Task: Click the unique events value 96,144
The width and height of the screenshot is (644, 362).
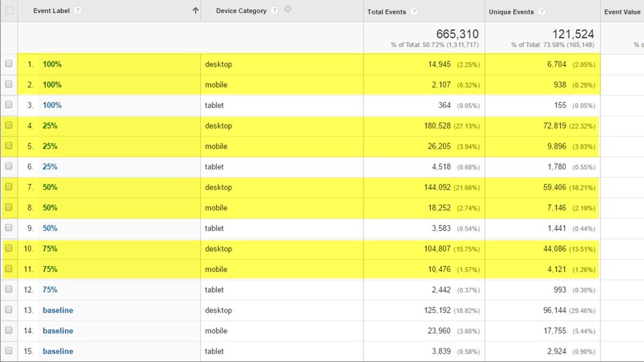Action: 555,310
